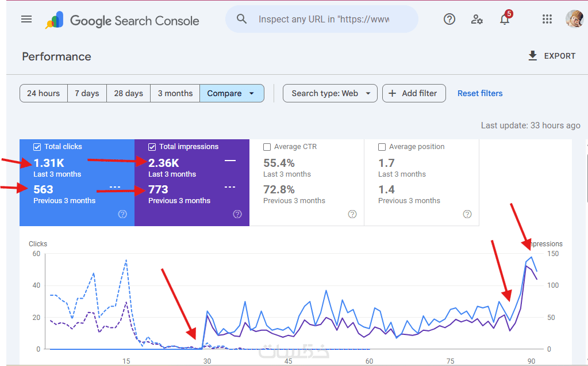Uncheck the Total impressions checkbox
This screenshot has width=588, height=366.
[x=152, y=147]
